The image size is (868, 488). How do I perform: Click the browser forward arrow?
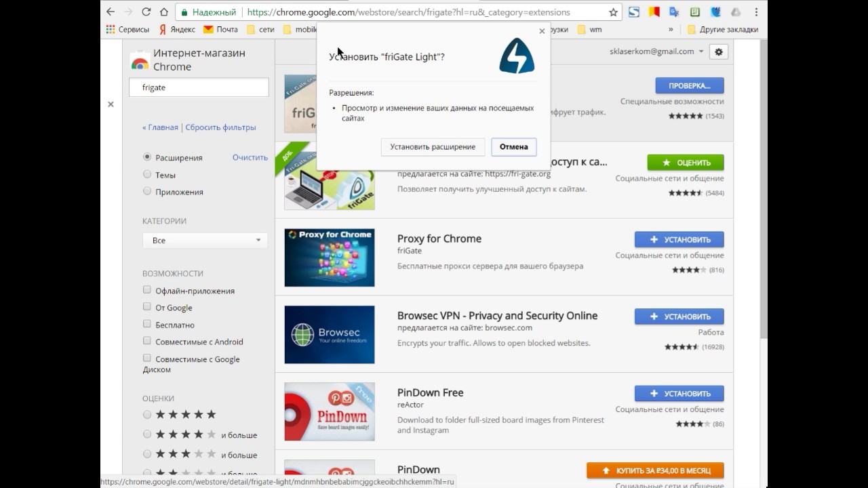[x=129, y=12]
